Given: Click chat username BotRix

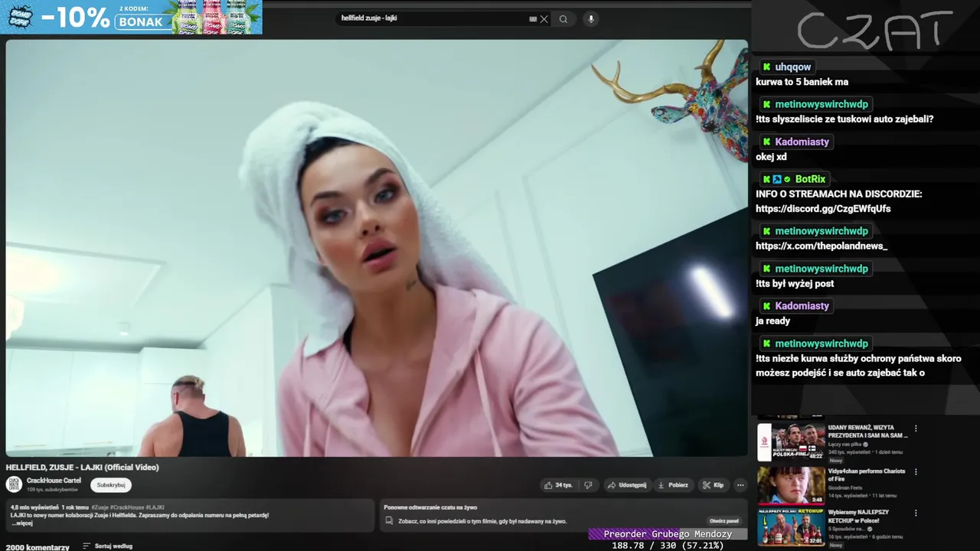Looking at the screenshot, I should point(810,179).
